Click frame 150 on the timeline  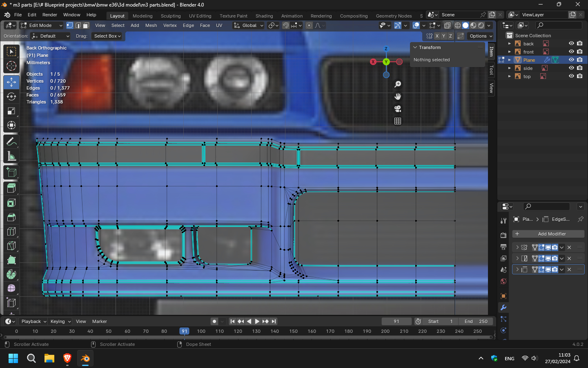(294, 331)
